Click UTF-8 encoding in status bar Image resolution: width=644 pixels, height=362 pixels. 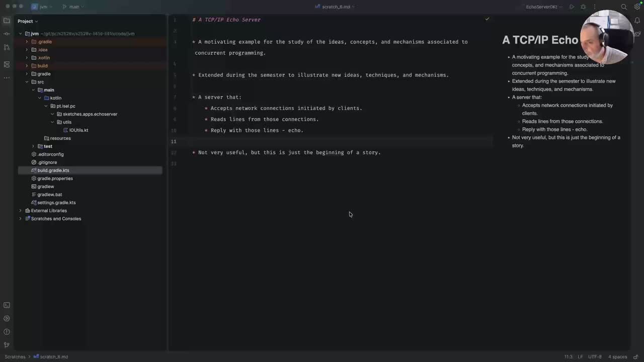(594, 357)
